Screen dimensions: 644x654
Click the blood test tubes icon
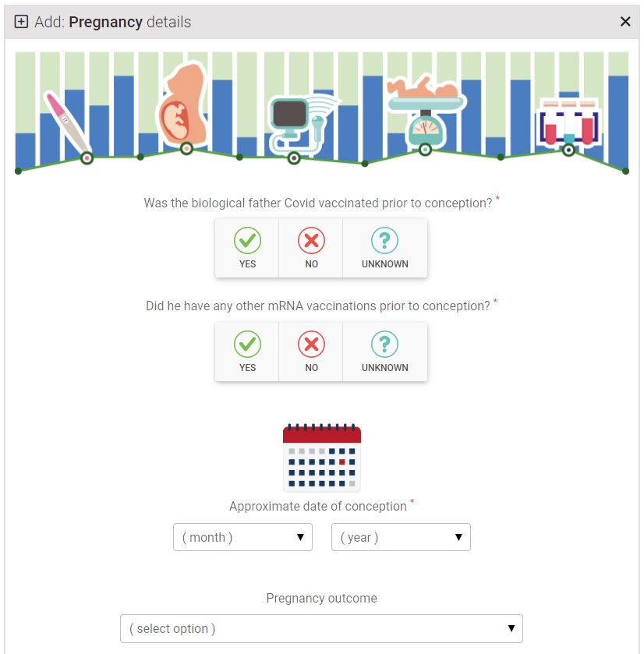coord(569,122)
